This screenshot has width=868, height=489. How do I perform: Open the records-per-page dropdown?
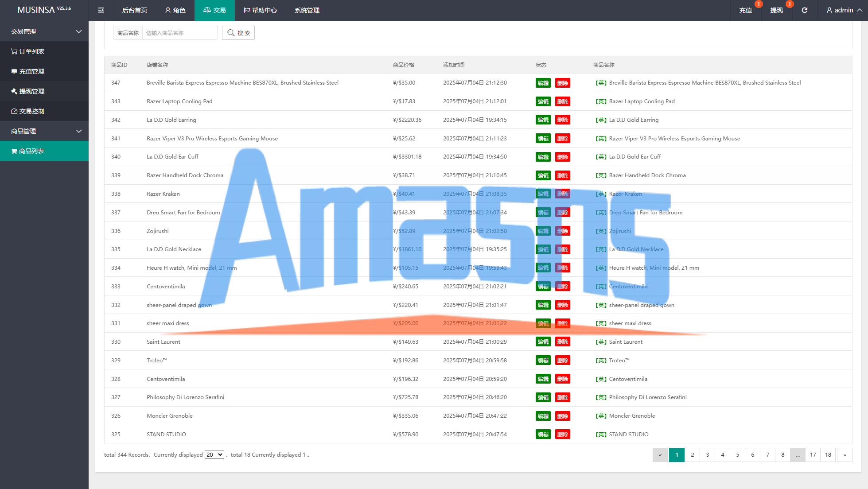tap(214, 454)
